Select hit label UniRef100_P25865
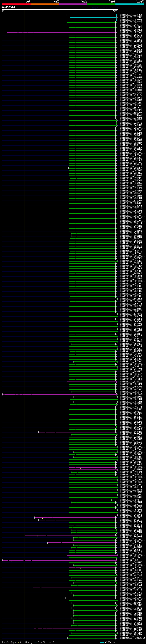 pyautogui.click(x=131, y=50)
